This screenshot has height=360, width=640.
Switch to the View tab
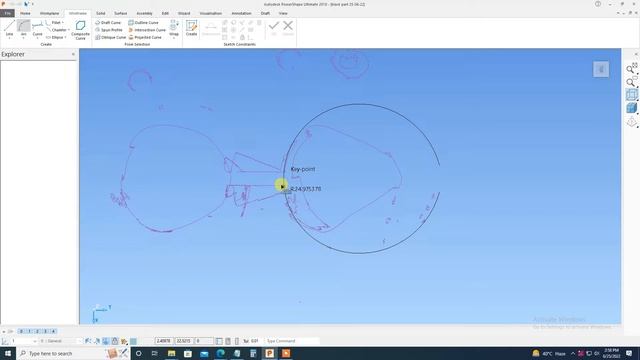point(283,13)
